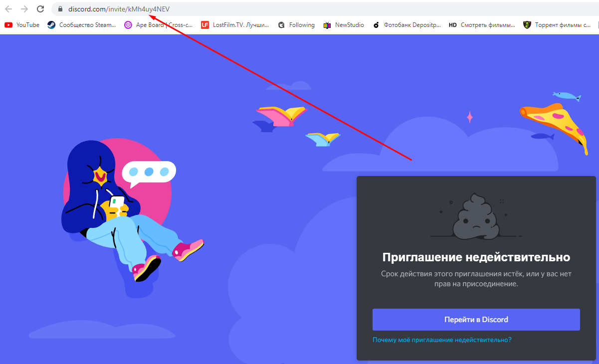Open the Фотобанк Depositphotos bookmark
This screenshot has width=599, height=364.
coord(407,25)
